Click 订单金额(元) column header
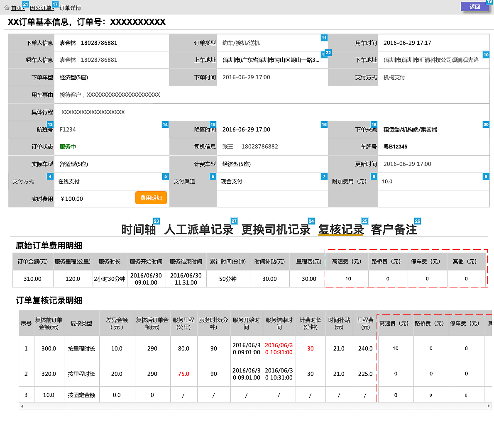 (x=32, y=262)
